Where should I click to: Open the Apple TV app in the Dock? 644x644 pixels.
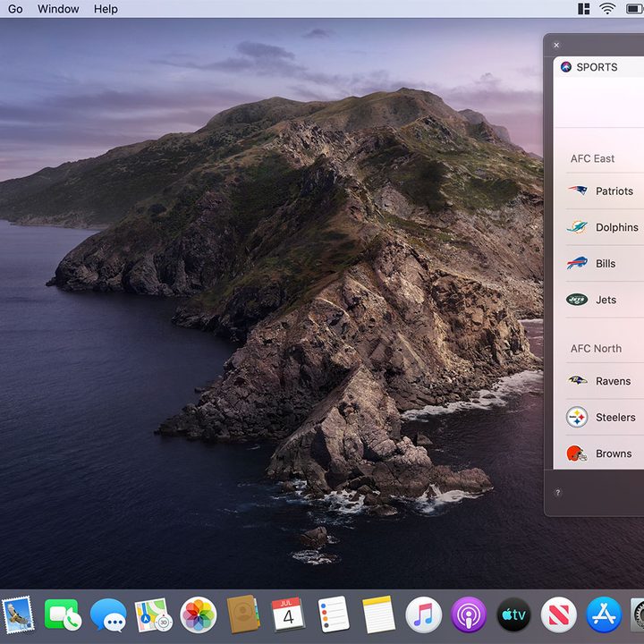[x=513, y=614]
